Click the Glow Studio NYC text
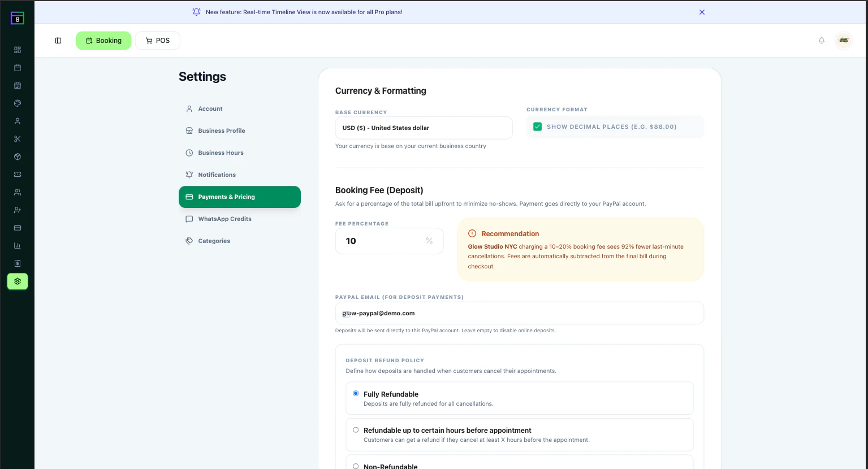This screenshot has height=469, width=868. [x=493, y=246]
